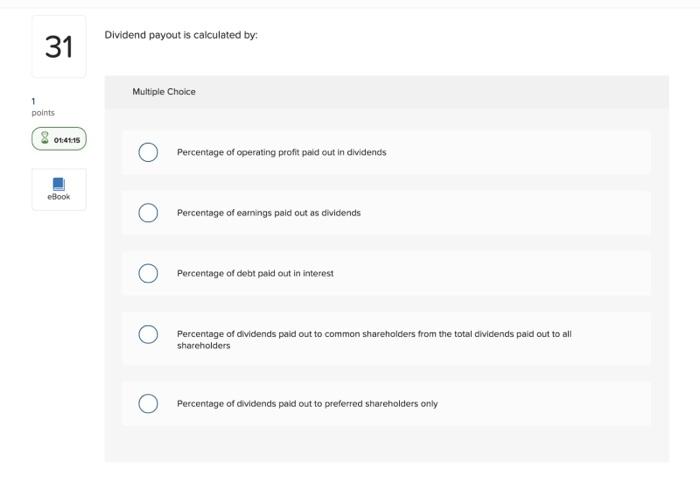
Task: Click the question number 31 box
Action: coord(59,46)
